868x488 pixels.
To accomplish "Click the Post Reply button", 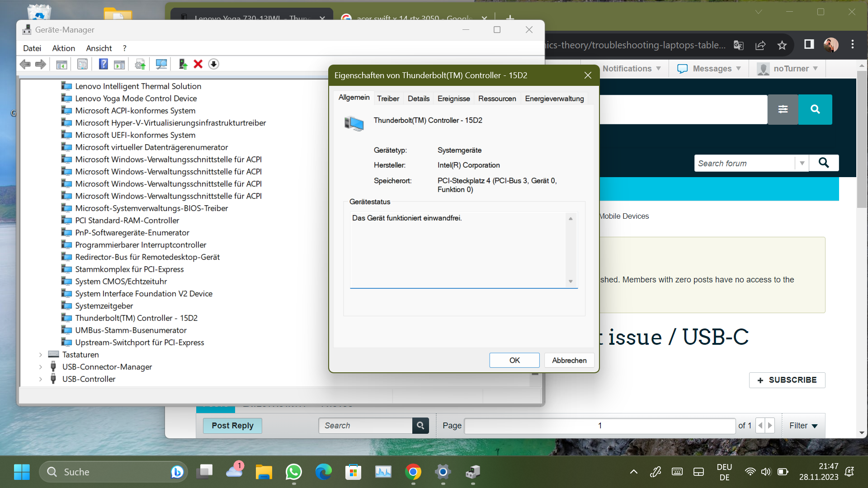I will point(232,426).
